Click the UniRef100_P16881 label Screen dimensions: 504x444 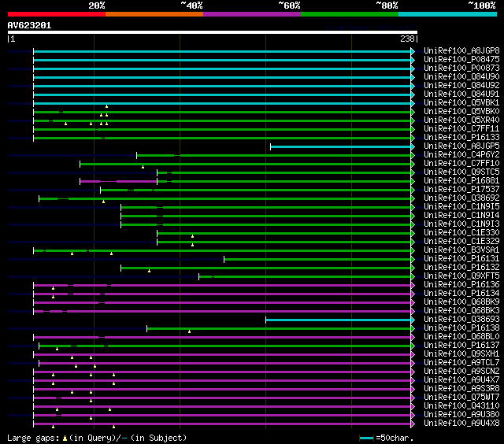(x=461, y=181)
